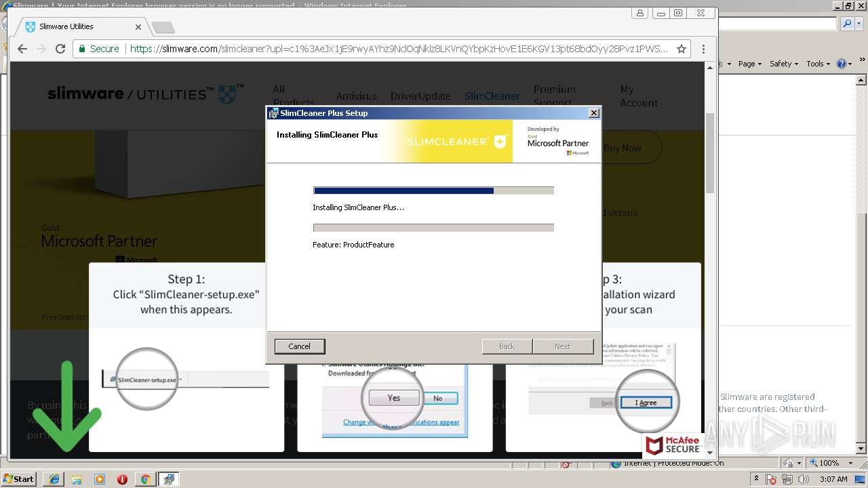Click the McAfee Secure badge
The height and width of the screenshot is (488, 868).
point(672,445)
